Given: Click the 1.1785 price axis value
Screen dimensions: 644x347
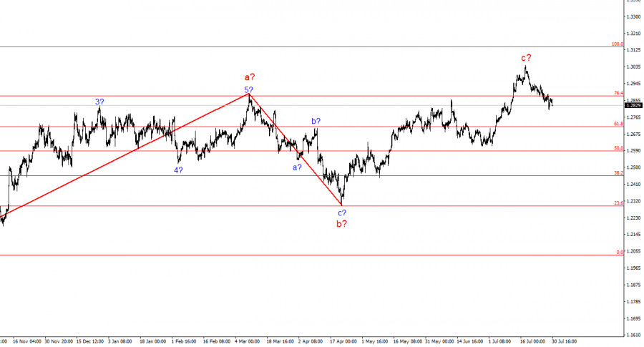Looking at the screenshot, I should [633, 302].
